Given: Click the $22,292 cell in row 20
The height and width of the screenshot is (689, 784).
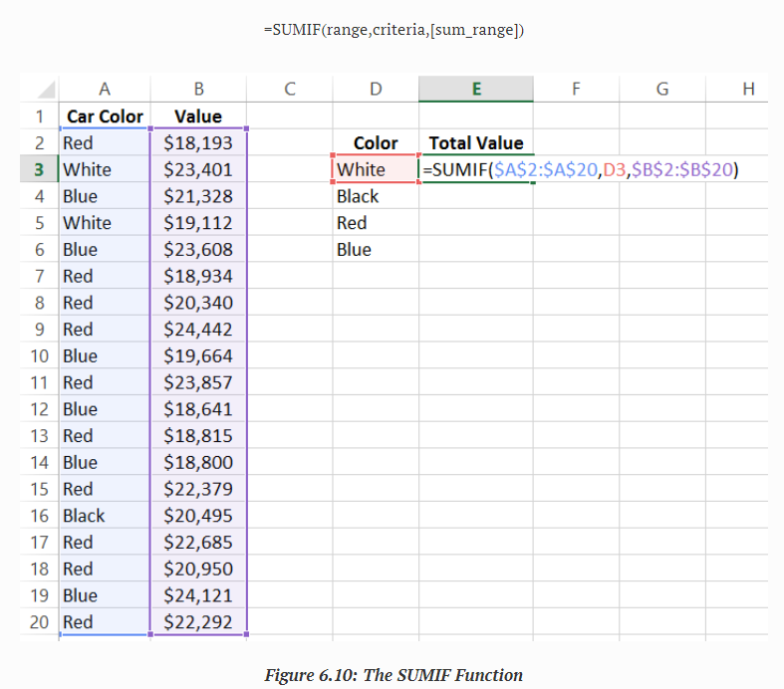Looking at the screenshot, I should click(x=197, y=622).
